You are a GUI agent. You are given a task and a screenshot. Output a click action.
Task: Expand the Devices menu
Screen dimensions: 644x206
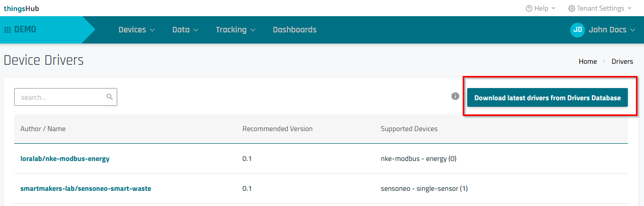pyautogui.click(x=136, y=30)
